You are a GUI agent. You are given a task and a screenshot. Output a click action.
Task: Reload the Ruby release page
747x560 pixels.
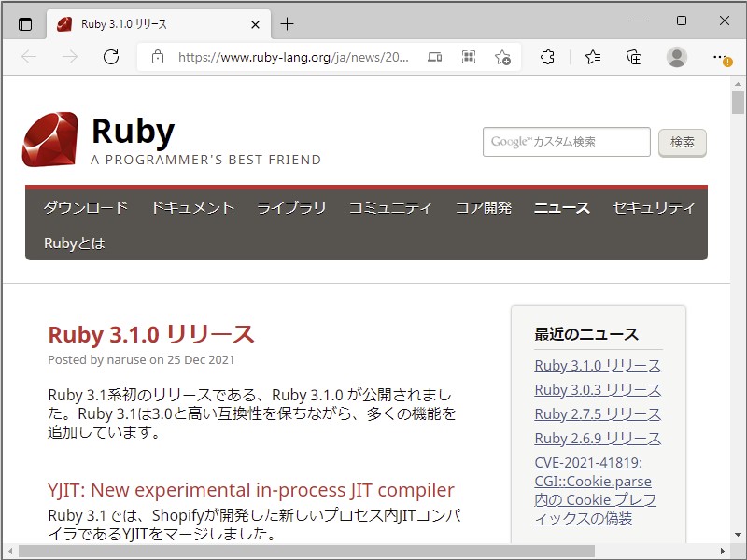[x=111, y=57]
